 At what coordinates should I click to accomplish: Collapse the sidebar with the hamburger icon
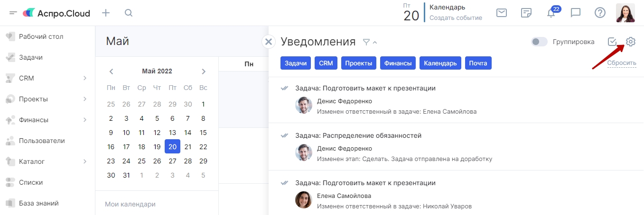click(13, 13)
